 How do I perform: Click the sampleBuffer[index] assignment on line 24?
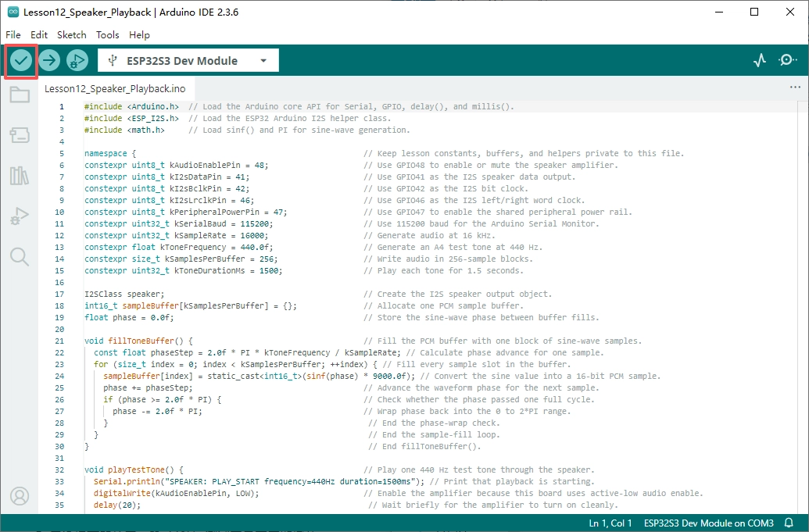259,377
